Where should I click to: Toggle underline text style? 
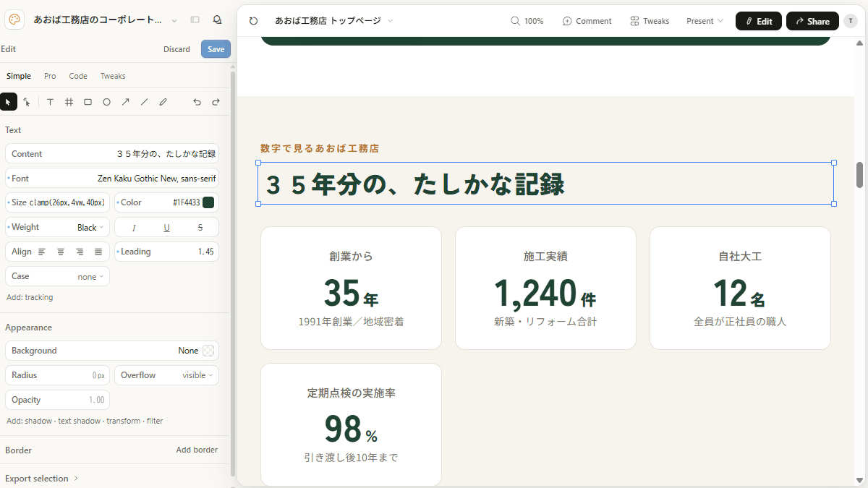tap(166, 227)
